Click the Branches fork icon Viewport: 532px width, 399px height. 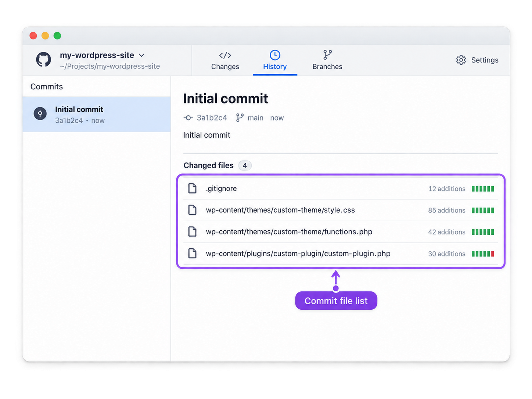click(x=327, y=55)
